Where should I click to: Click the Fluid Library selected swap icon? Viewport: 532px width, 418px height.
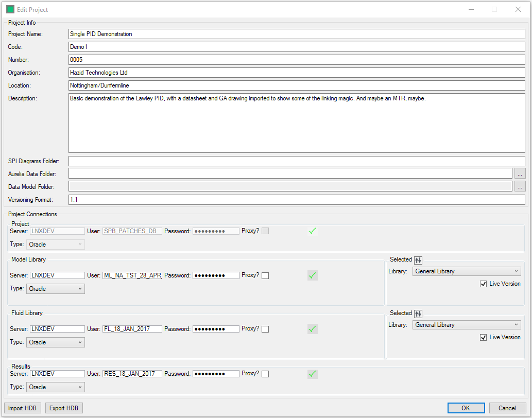(418, 313)
